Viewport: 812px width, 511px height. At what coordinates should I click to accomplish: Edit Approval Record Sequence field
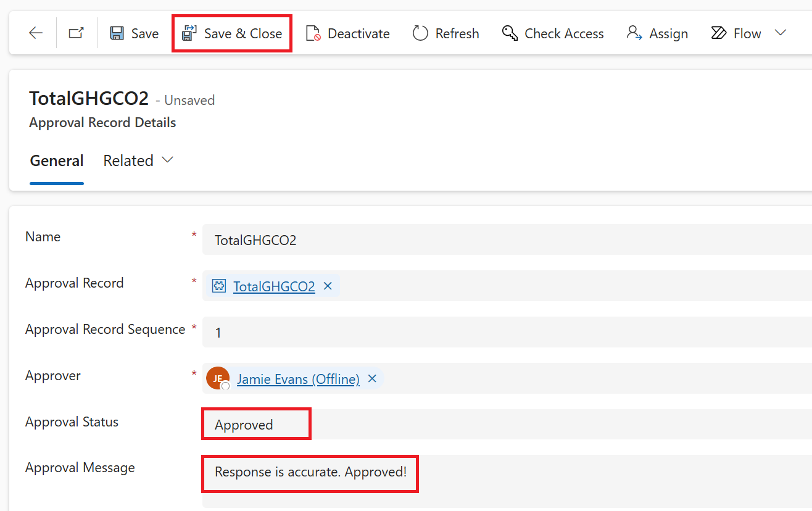point(507,332)
